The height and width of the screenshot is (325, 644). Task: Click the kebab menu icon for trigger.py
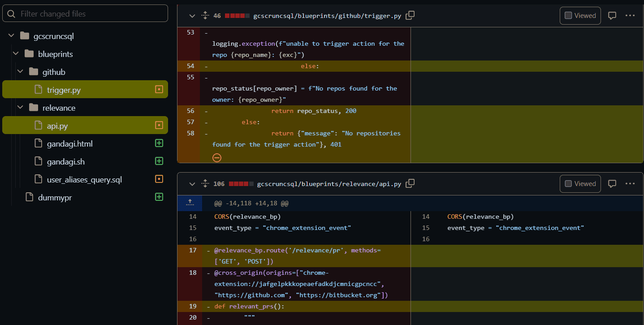630,15
